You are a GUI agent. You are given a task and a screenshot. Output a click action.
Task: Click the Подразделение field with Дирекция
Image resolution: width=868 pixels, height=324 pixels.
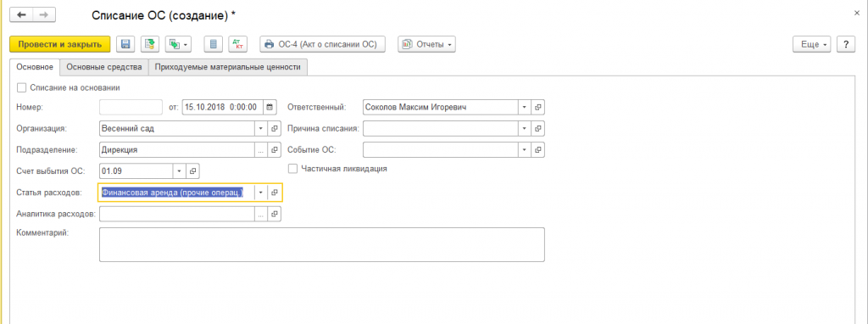[x=177, y=150]
